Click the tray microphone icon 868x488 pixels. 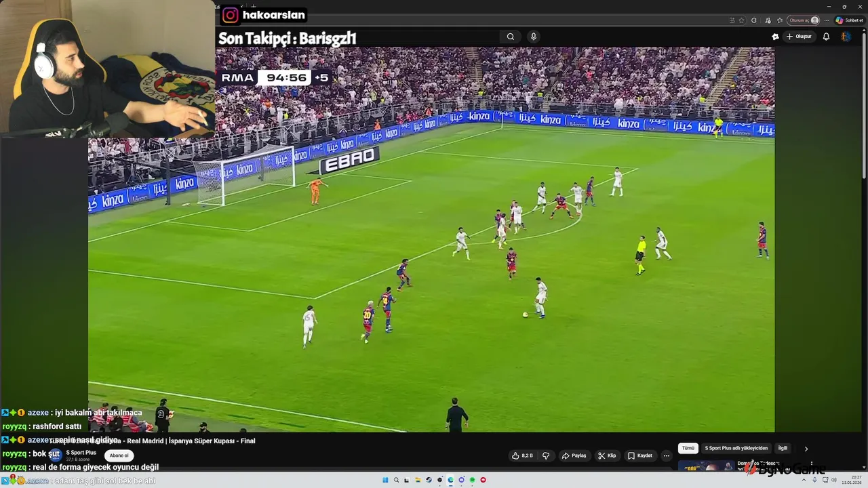tap(814, 480)
